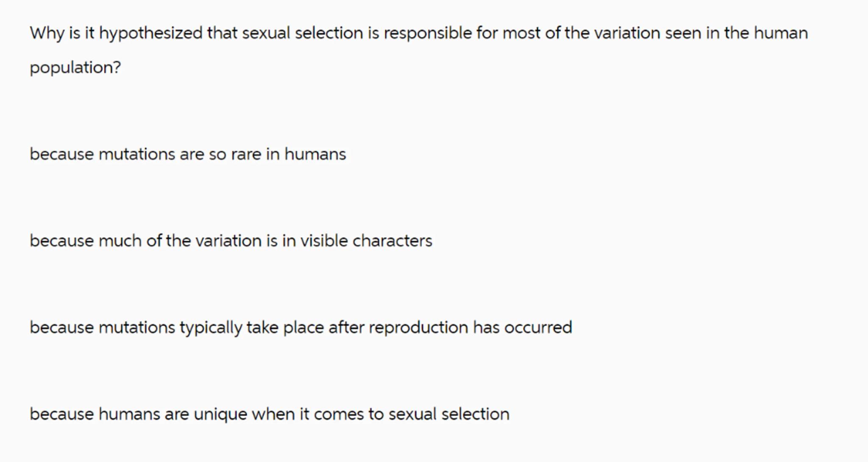The width and height of the screenshot is (868, 462).
Task: Click 'sexual selection' in the question line
Action: (302, 33)
